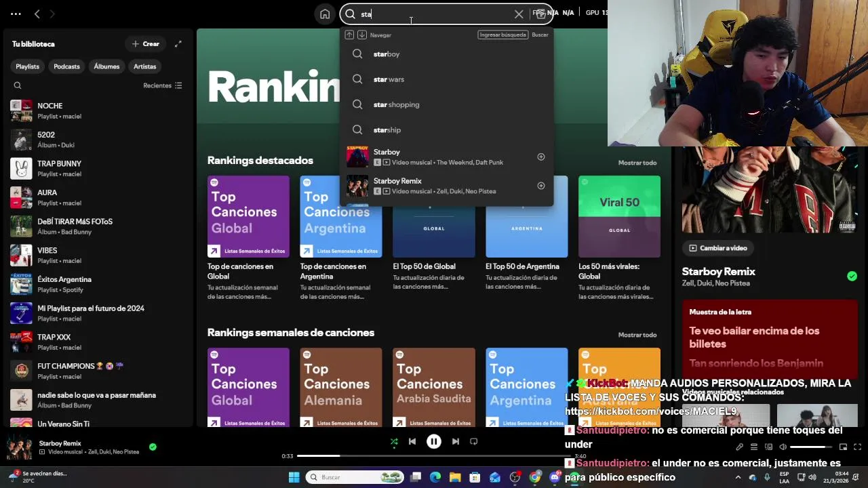Screen dimensions: 868x488
Task: Search within the library with the magnifier icon
Action: (x=18, y=85)
